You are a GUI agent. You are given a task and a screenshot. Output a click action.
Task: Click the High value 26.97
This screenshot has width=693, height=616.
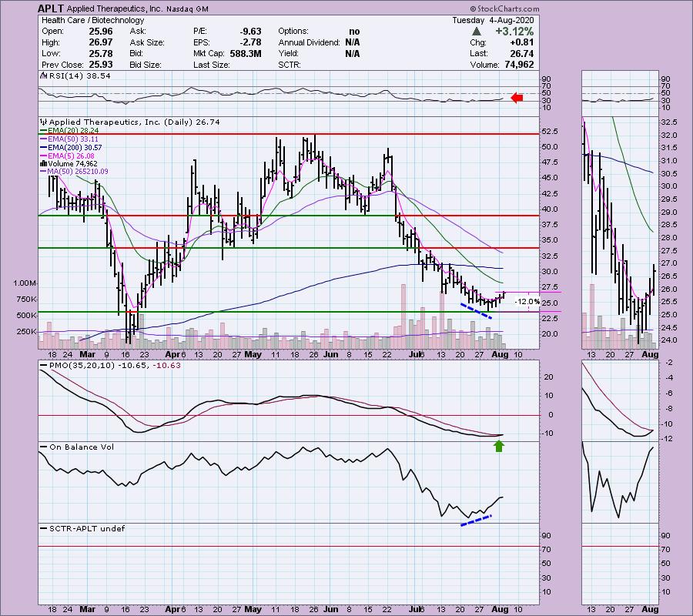(x=101, y=42)
